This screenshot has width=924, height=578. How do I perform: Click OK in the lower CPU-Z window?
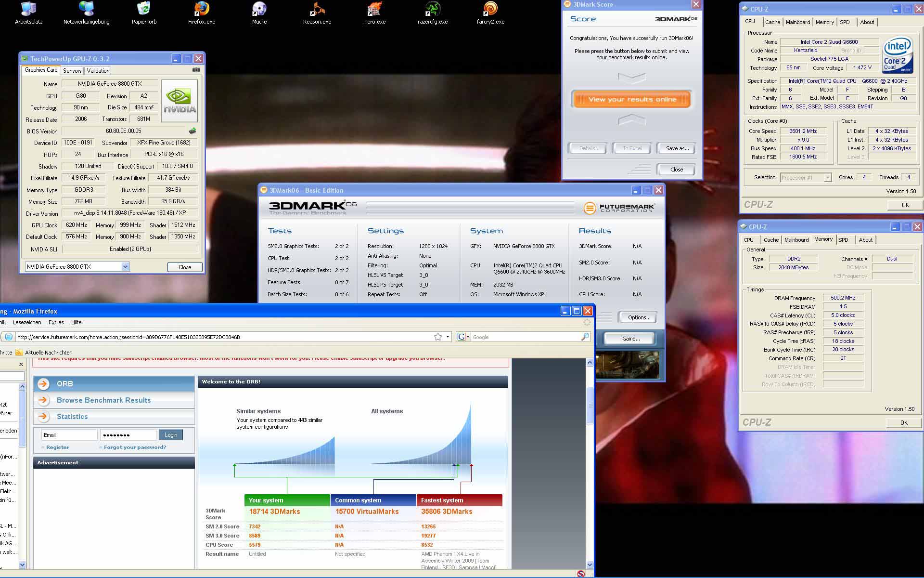click(x=904, y=423)
